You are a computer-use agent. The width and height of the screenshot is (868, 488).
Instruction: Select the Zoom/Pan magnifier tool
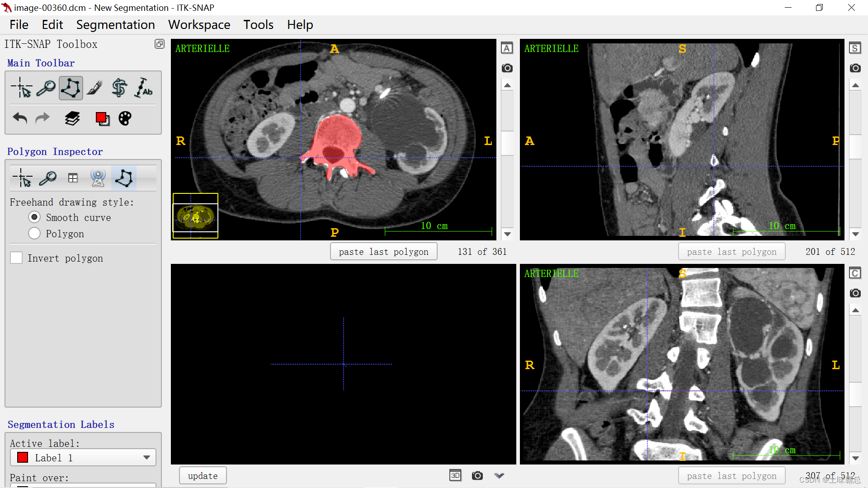pos(46,88)
